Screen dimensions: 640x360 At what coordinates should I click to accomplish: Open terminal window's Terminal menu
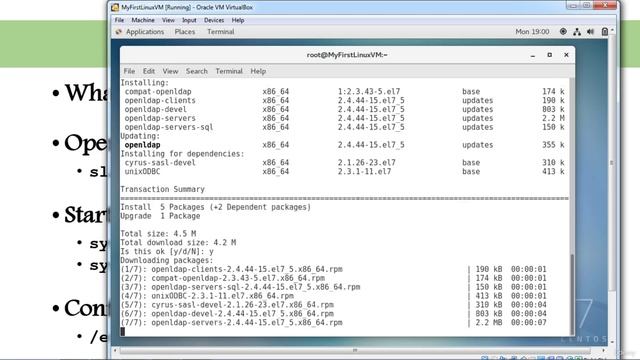[x=229, y=71]
